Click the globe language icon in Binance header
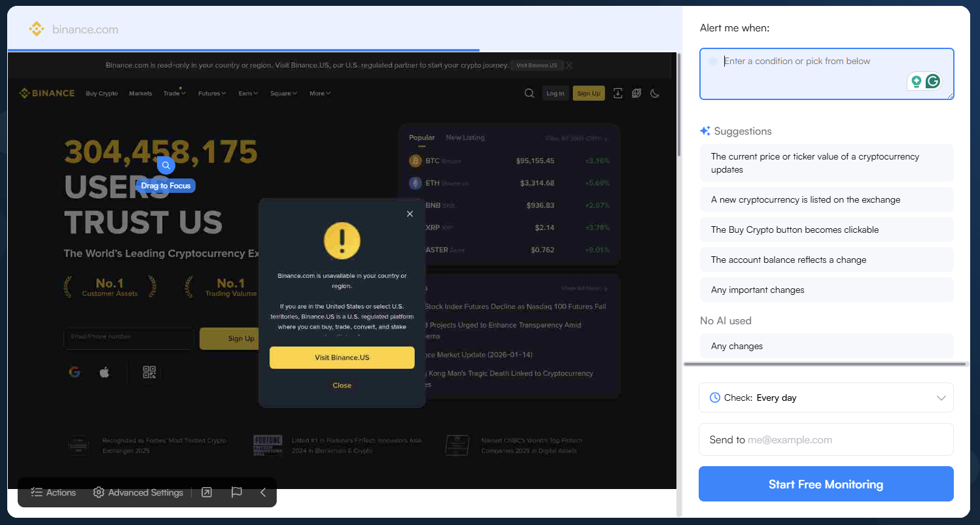 tap(636, 93)
